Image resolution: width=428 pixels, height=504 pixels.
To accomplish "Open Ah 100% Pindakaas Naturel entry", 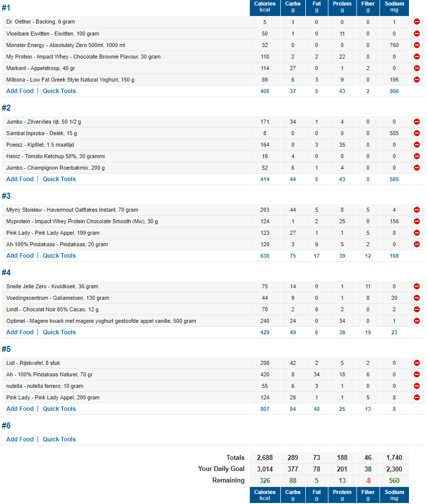I will click(x=49, y=374).
